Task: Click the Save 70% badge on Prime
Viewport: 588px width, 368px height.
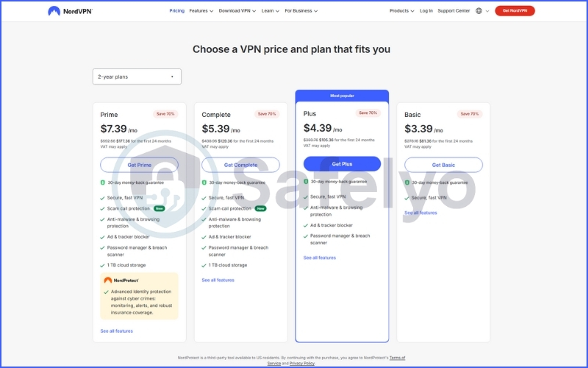Action: click(165, 114)
